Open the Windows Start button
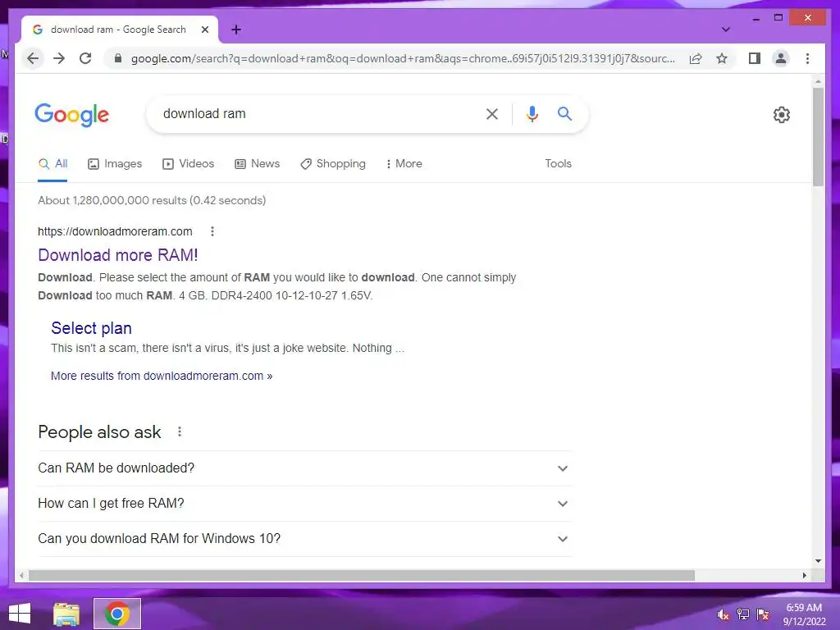This screenshot has width=840, height=630. [x=20, y=614]
